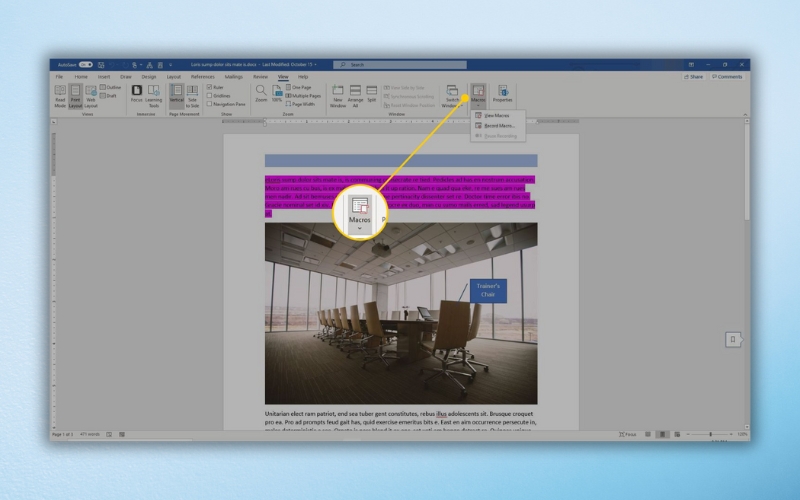
Task: Select Web Layout icon in status bar
Action: [x=677, y=434]
